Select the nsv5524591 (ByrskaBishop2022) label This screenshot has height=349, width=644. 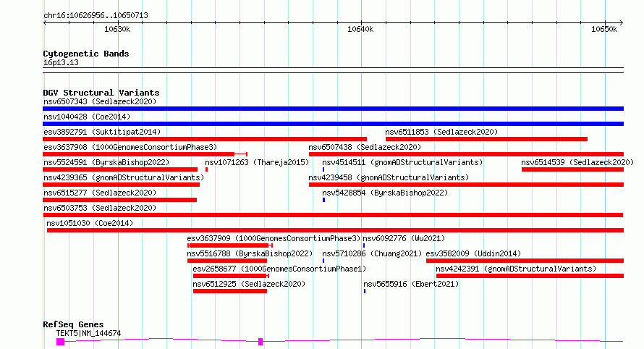(106, 162)
